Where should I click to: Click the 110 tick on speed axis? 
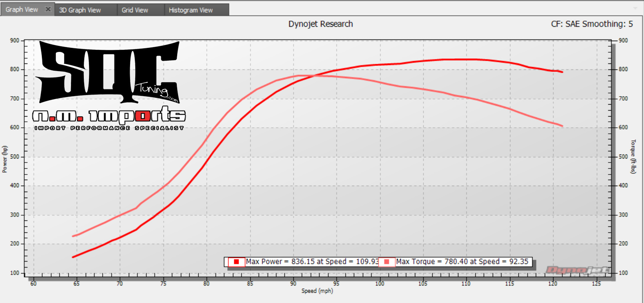(x=466, y=283)
